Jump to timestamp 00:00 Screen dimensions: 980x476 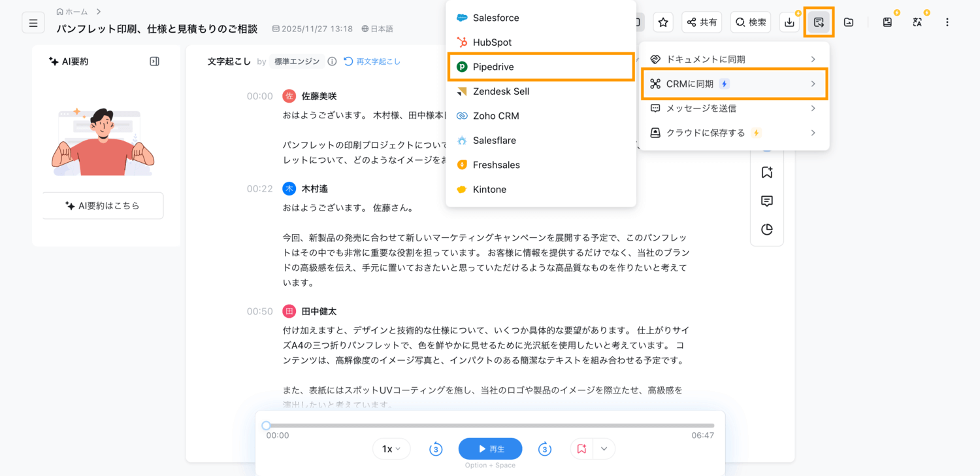259,96
